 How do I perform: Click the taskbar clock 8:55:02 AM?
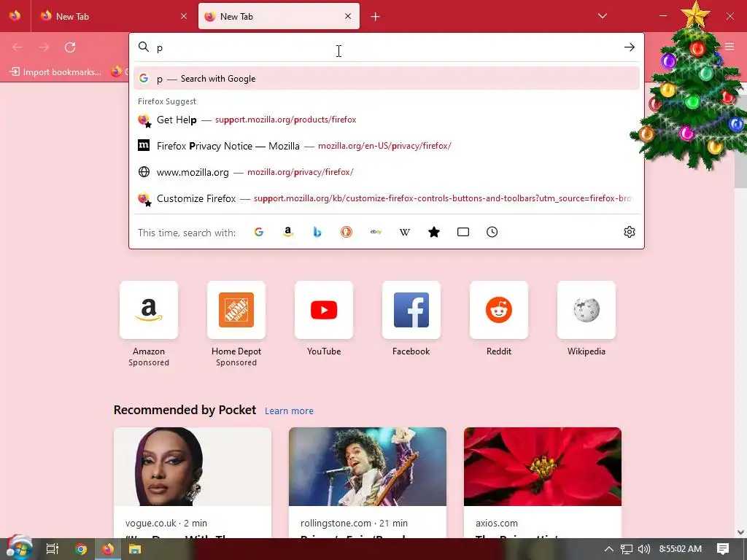point(681,549)
